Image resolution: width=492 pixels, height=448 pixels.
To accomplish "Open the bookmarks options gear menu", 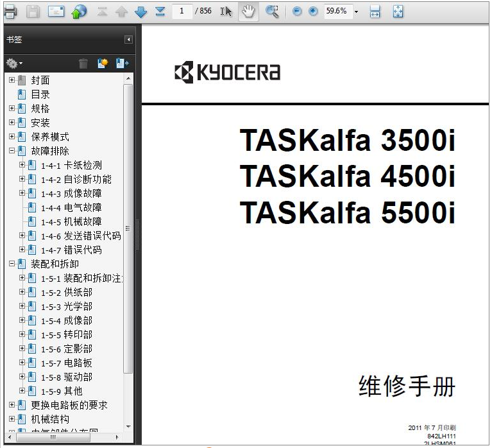I will tap(14, 64).
